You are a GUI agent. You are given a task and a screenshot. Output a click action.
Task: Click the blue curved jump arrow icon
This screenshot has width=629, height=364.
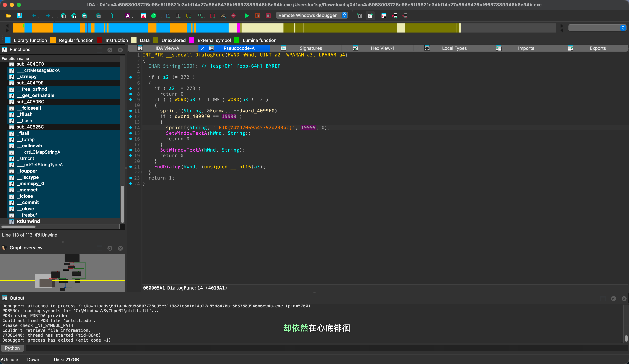112,16
